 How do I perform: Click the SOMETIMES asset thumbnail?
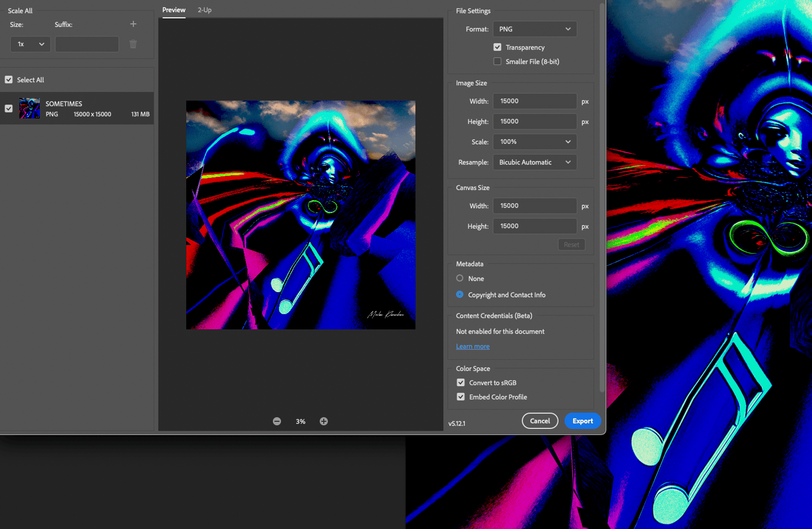click(x=29, y=108)
